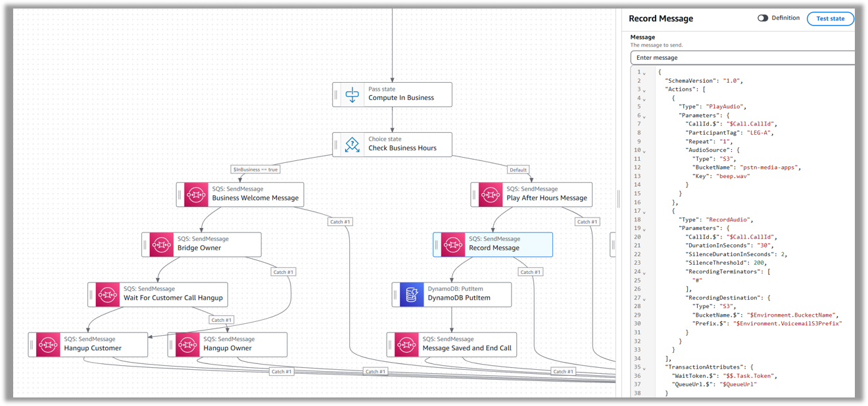Collapse the Actions array in the JSON editor
The height and width of the screenshot is (406, 868).
click(642, 89)
